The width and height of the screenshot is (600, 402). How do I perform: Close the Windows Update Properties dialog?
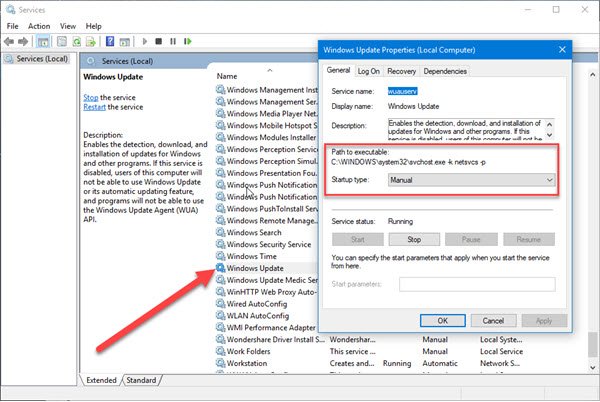point(562,50)
